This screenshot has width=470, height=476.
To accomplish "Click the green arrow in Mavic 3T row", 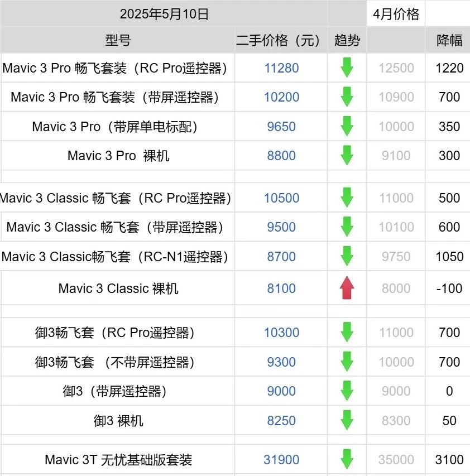I will pos(347,459).
